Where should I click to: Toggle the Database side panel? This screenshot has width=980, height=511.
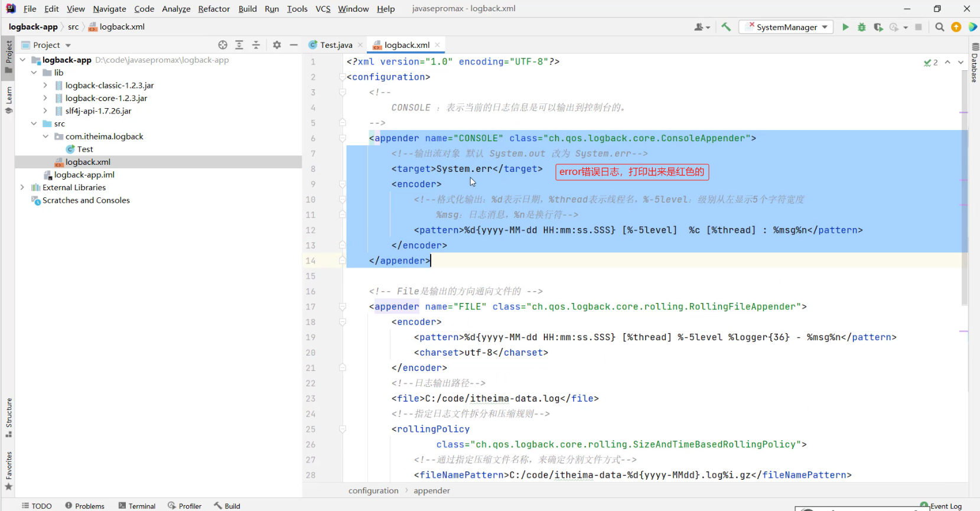pyautogui.click(x=975, y=63)
